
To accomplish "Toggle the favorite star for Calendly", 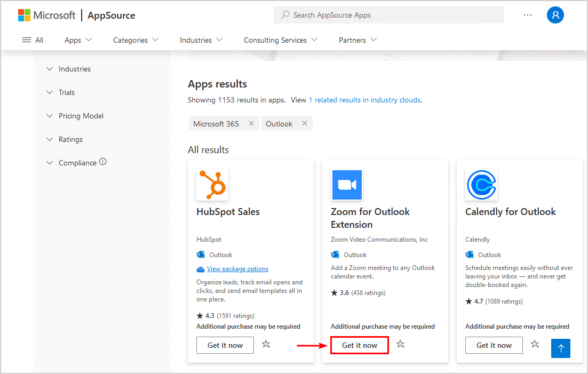I will (x=535, y=345).
